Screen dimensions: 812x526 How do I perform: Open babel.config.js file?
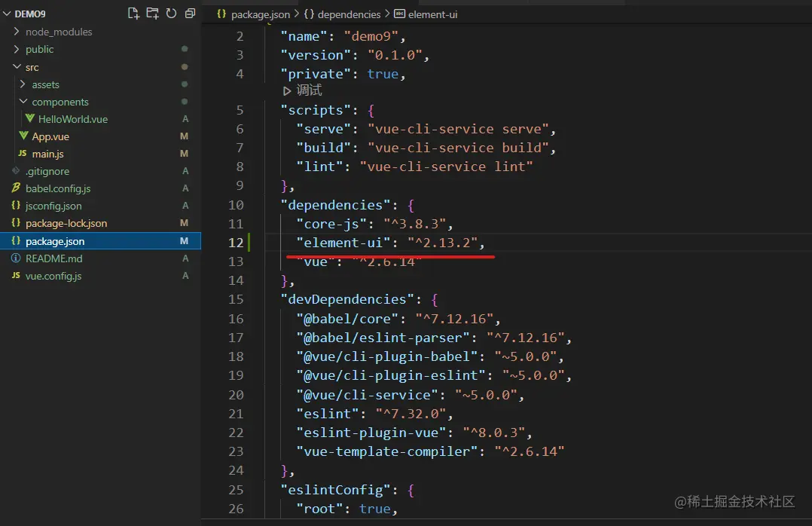[x=58, y=188]
